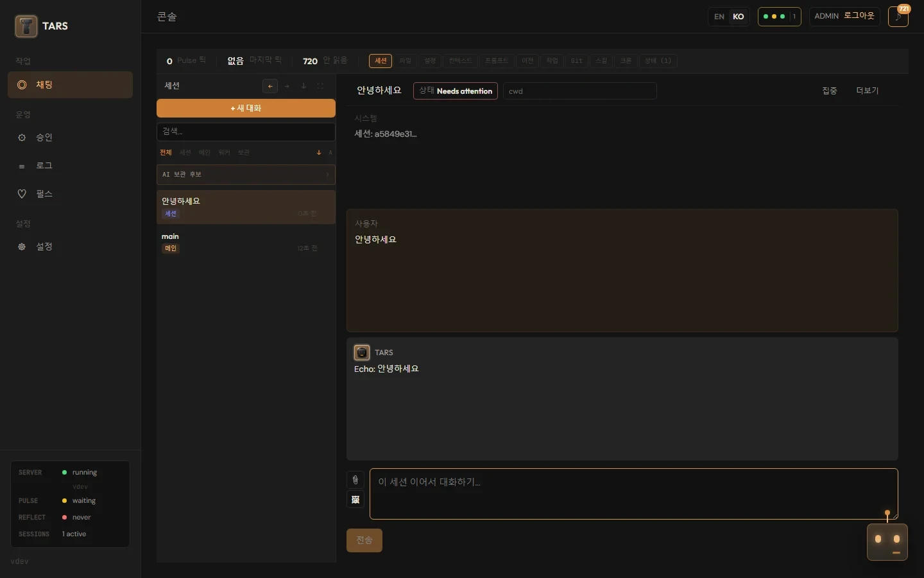Open the 채팅 chat section in the sidebar
This screenshot has height=578, width=924.
(x=70, y=85)
